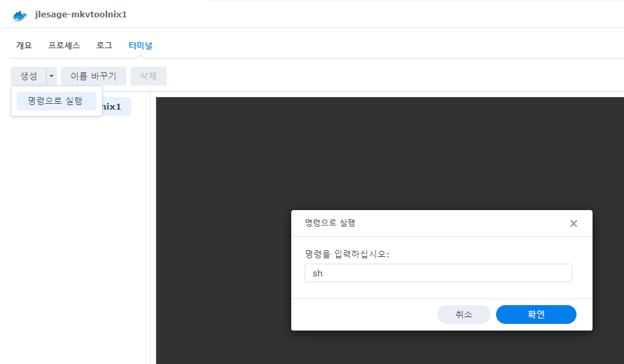Click the 삭제 button
Screen dimensions: 624x364
[149, 76]
